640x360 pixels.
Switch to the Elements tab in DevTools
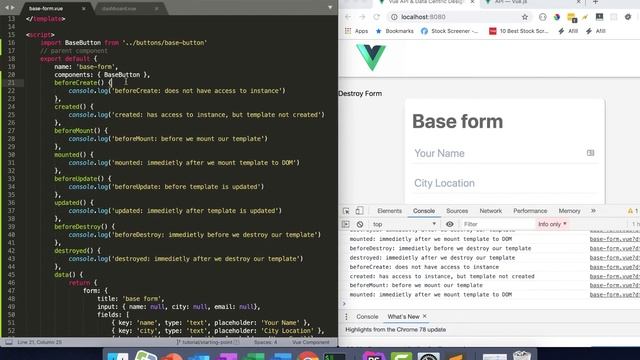pyautogui.click(x=389, y=211)
